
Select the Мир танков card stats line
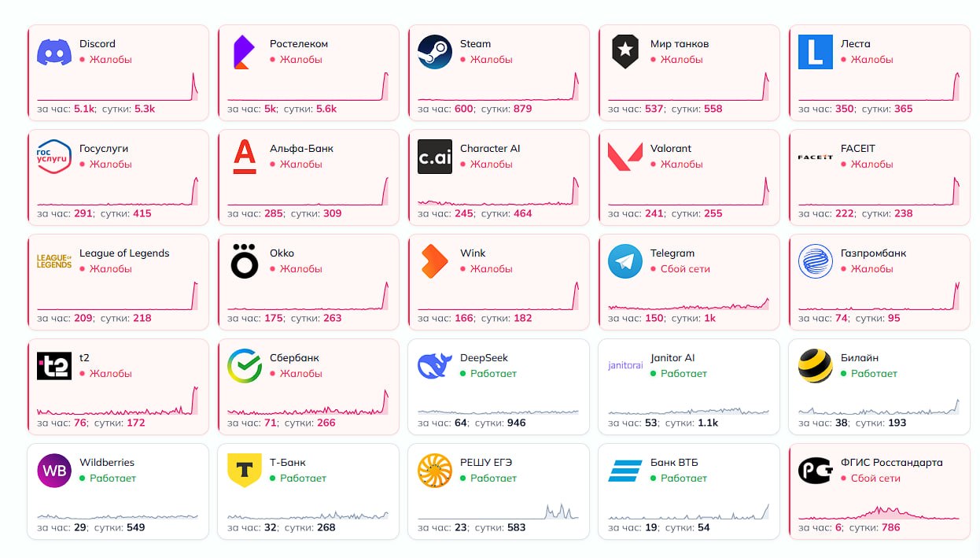pyautogui.click(x=665, y=109)
